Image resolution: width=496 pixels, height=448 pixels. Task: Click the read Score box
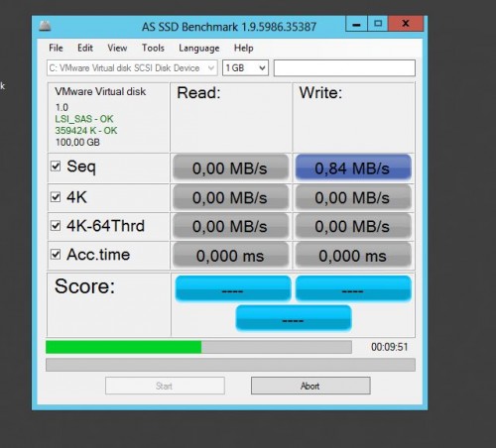[x=233, y=288]
